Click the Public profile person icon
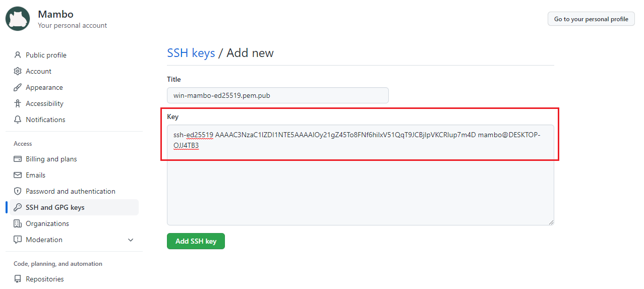This screenshot has width=644, height=289. coord(18,55)
